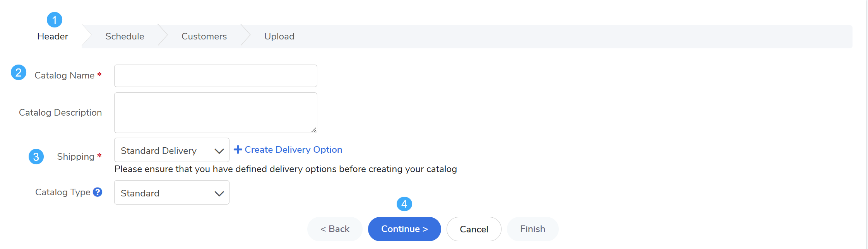Cancel the catalog creation
This screenshot has height=249, width=868.
[474, 229]
